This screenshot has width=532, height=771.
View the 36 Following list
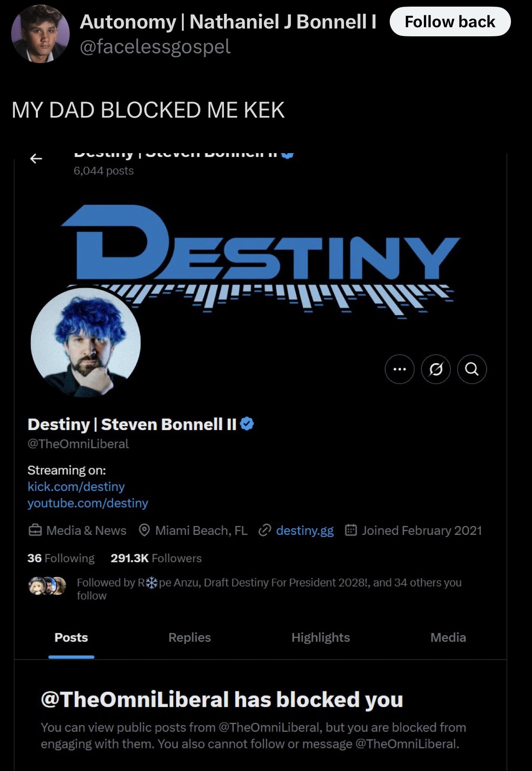coord(61,558)
